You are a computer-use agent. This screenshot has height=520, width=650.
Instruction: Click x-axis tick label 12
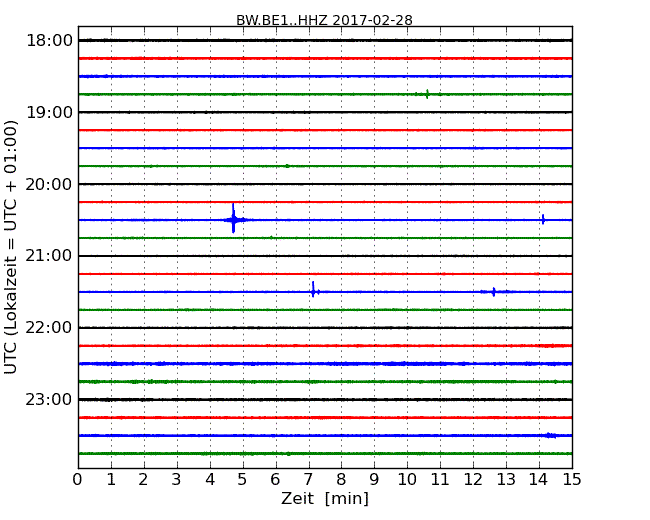[473, 479]
